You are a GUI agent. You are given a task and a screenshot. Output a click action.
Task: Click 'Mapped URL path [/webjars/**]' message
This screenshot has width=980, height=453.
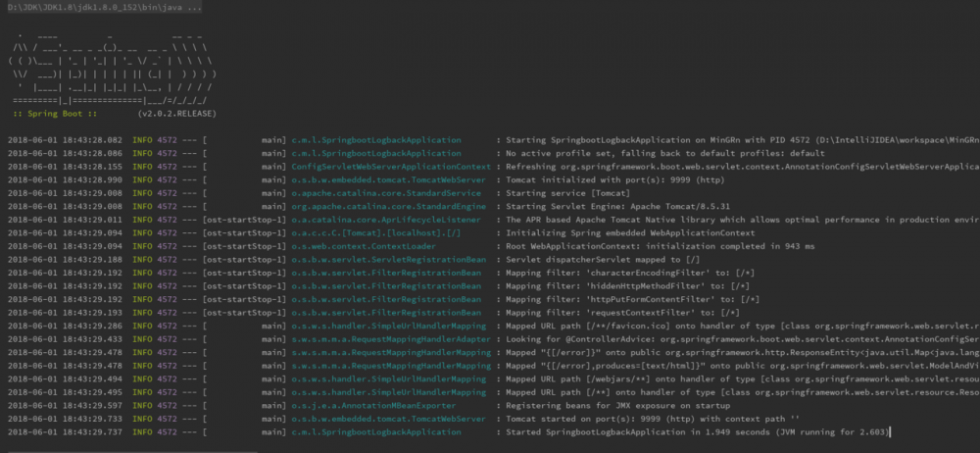pos(743,378)
